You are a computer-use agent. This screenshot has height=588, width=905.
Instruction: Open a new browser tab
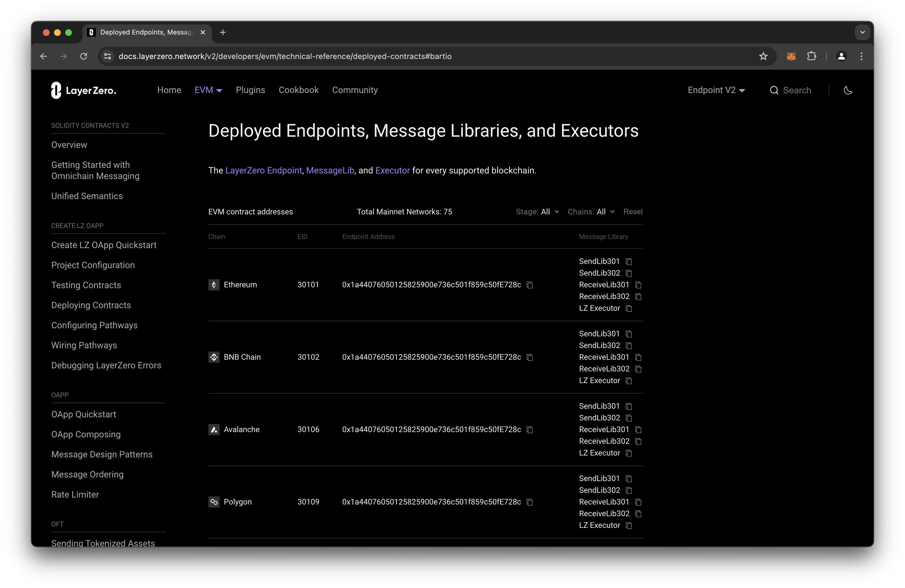223,32
